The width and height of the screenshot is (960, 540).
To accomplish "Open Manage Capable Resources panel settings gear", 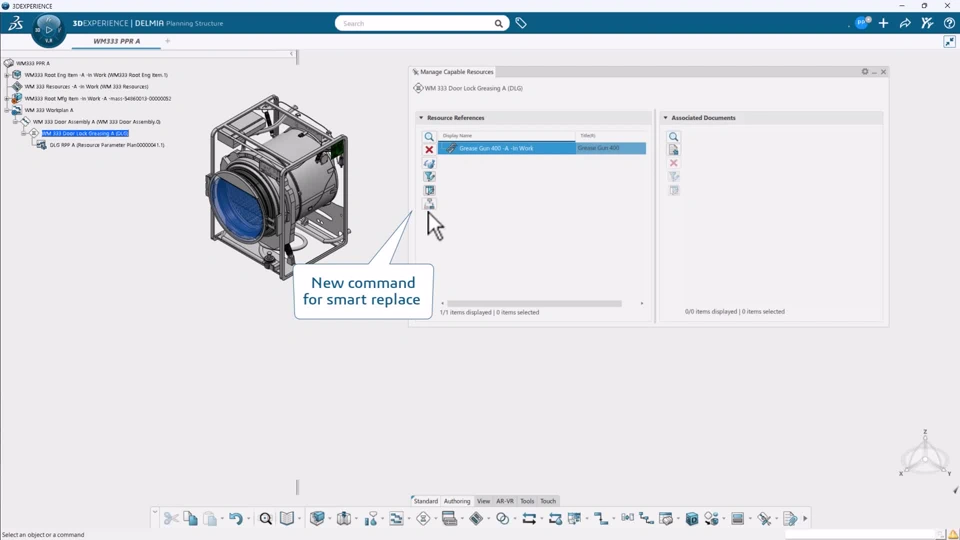I will coord(864,72).
